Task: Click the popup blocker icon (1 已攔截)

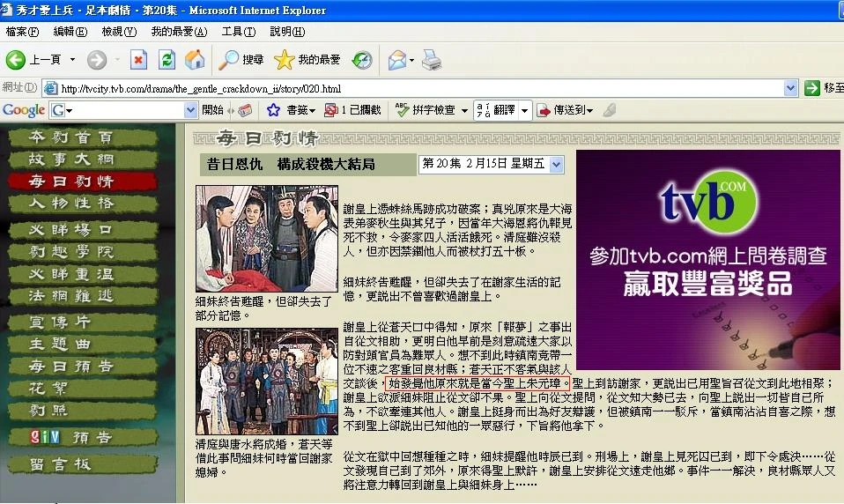Action: pyautogui.click(x=331, y=110)
